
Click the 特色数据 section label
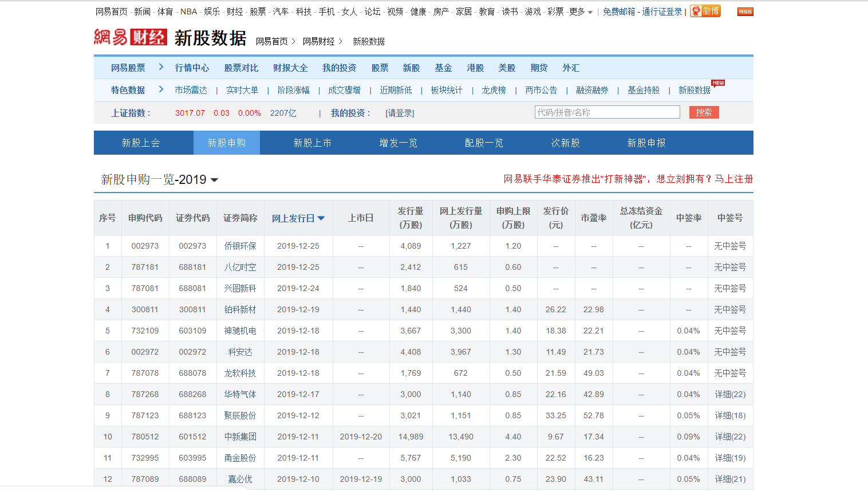pyautogui.click(x=128, y=90)
